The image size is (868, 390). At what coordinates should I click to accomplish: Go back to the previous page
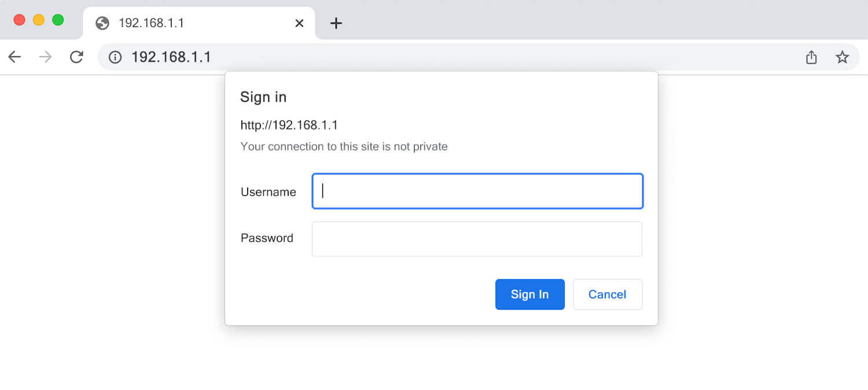14,57
